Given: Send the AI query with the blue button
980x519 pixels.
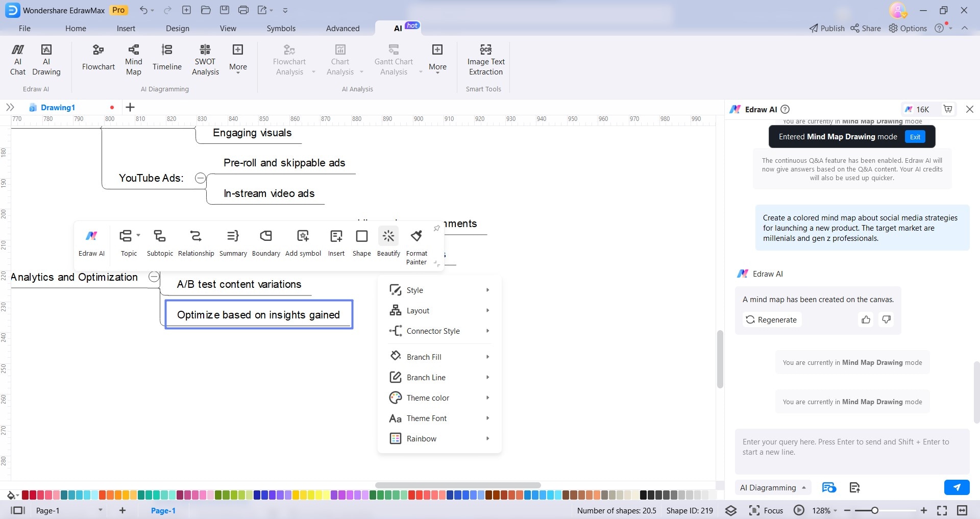Looking at the screenshot, I should 957,487.
